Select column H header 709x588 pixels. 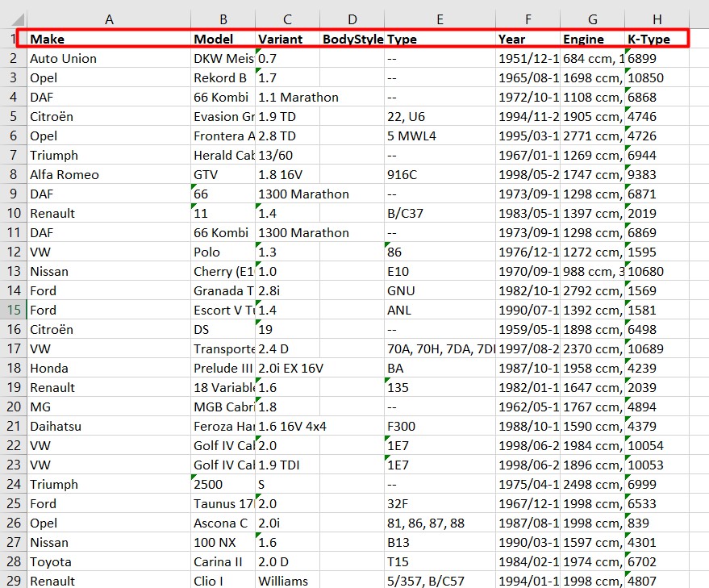click(x=657, y=19)
